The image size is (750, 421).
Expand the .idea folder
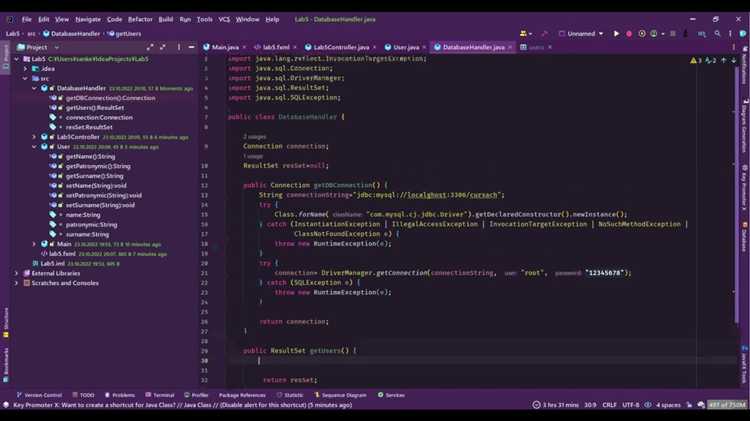point(25,69)
